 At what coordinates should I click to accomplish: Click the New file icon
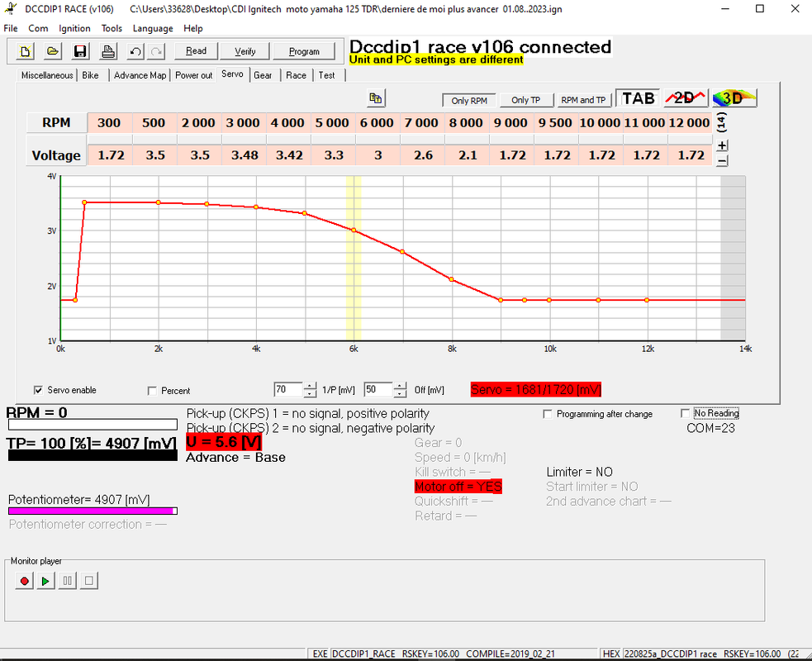pos(25,51)
